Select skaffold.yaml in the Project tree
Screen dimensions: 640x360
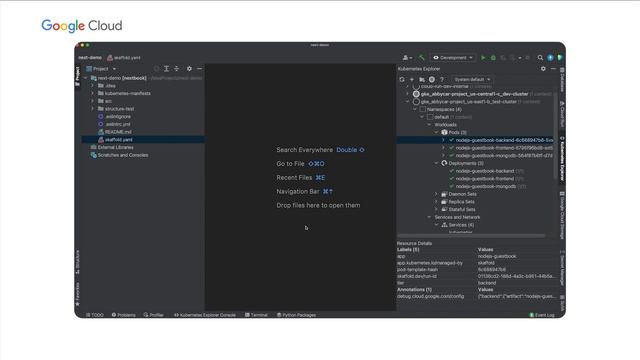click(x=143, y=140)
